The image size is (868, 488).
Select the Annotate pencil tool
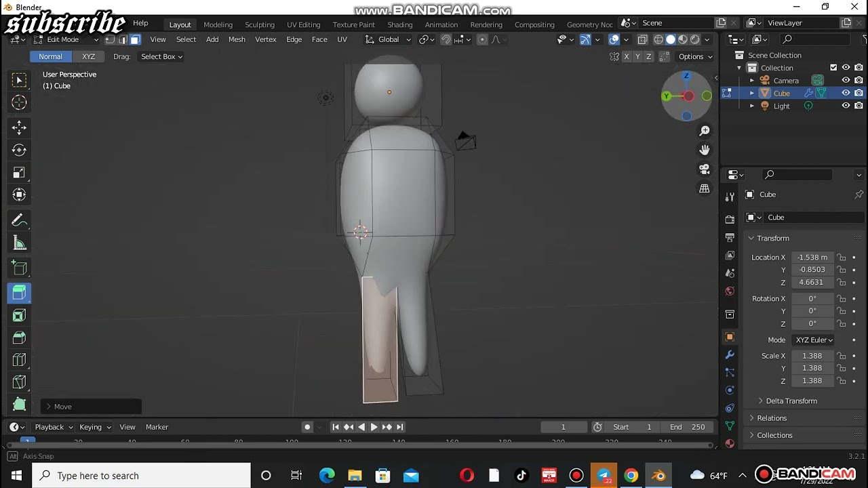pyautogui.click(x=19, y=220)
